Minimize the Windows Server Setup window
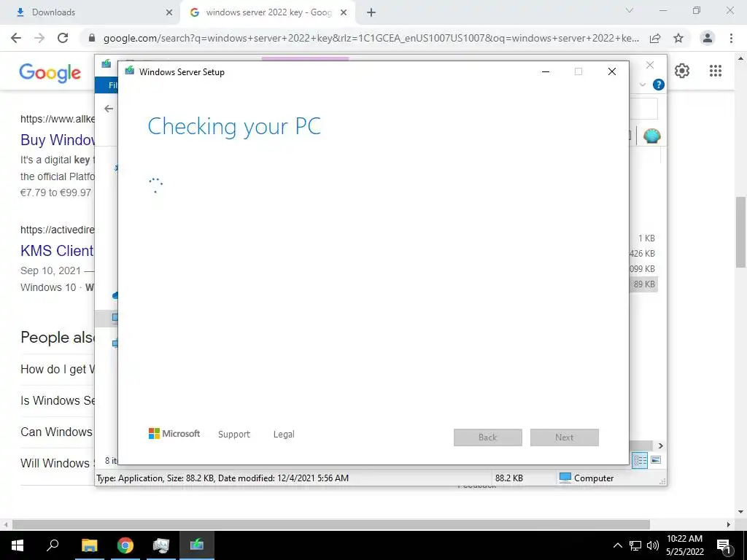Screen dimensions: 747x560 (546, 71)
